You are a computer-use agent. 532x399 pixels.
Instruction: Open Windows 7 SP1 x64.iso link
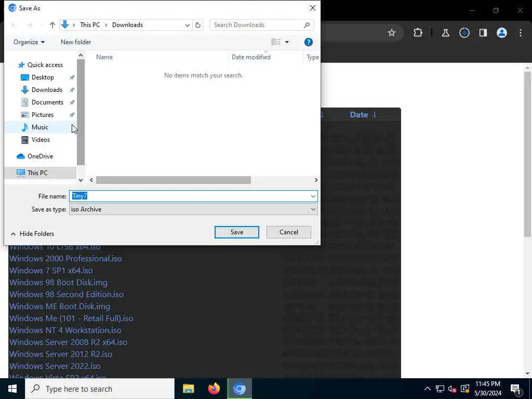click(x=51, y=270)
